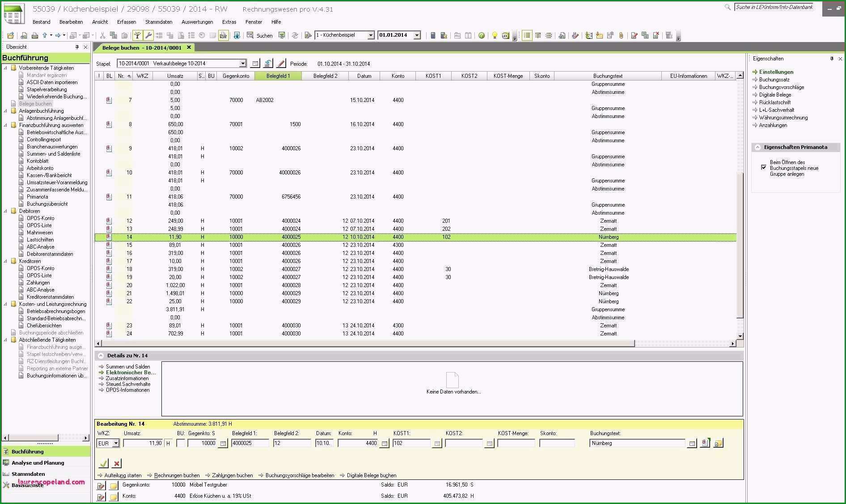
Task: Collapse the Kreditoren tree node
Action: point(6,261)
